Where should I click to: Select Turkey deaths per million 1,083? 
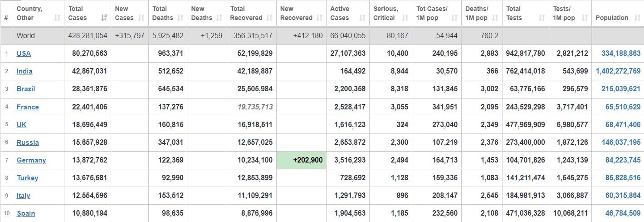[x=489, y=178]
